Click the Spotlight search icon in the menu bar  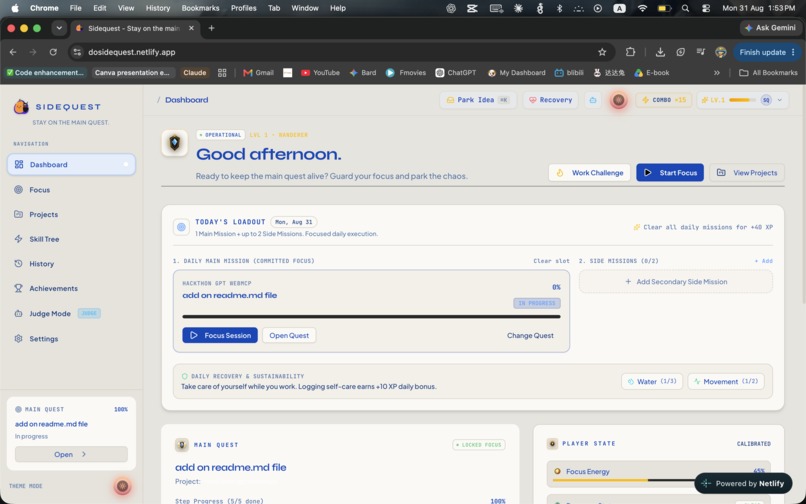click(685, 8)
